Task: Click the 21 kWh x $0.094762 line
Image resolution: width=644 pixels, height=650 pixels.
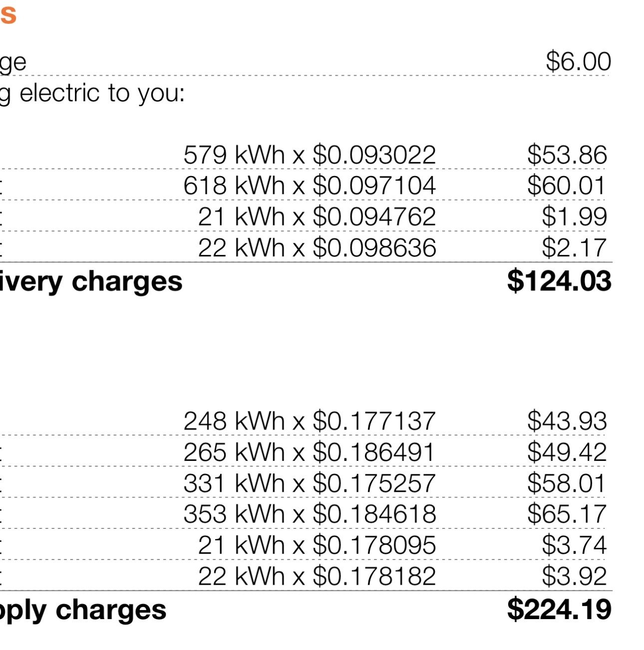Action: point(317,217)
